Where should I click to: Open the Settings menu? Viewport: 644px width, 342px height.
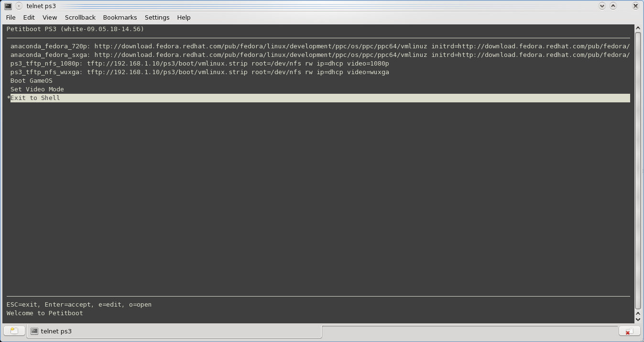pyautogui.click(x=157, y=17)
